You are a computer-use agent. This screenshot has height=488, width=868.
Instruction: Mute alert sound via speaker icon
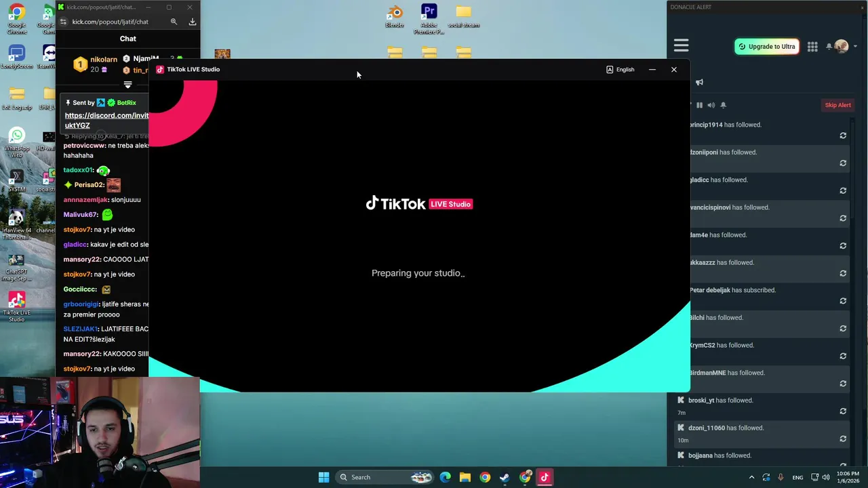[711, 105]
